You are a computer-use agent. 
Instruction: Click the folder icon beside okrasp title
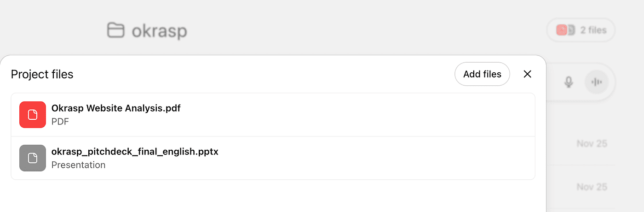[x=115, y=30]
